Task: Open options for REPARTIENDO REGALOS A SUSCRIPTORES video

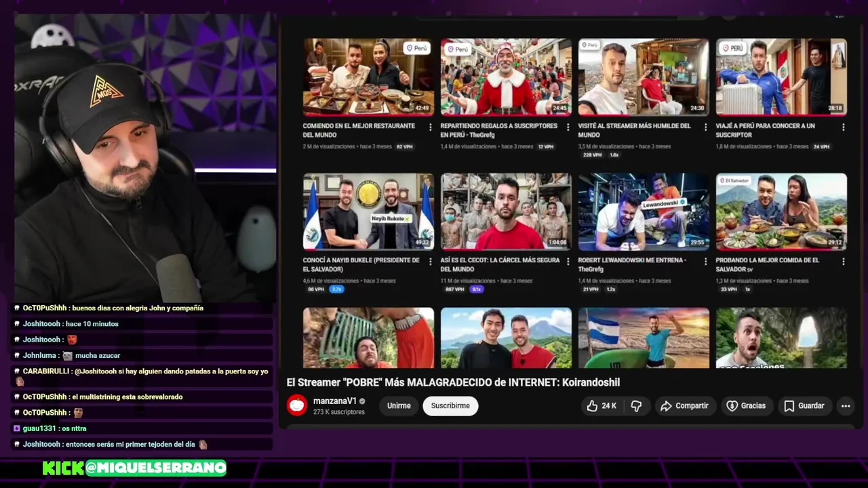Action: (x=568, y=127)
